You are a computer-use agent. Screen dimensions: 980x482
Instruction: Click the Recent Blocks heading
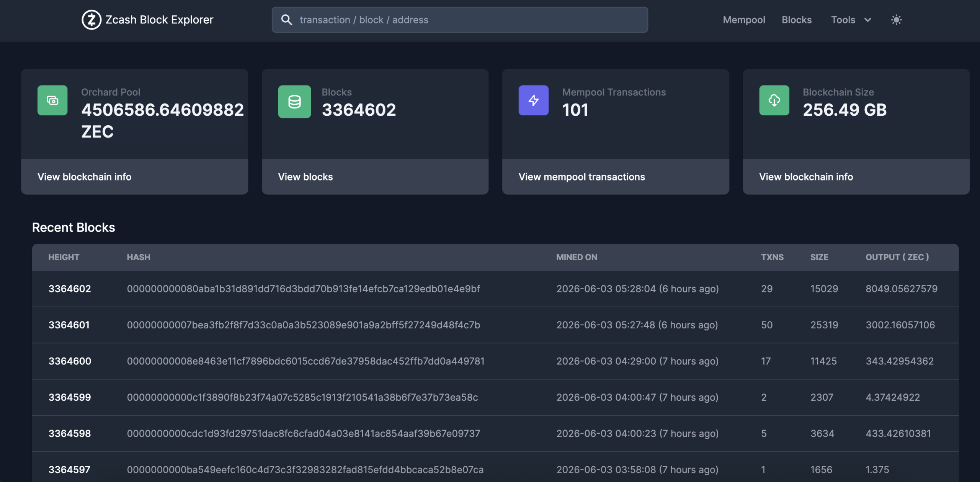coord(73,228)
